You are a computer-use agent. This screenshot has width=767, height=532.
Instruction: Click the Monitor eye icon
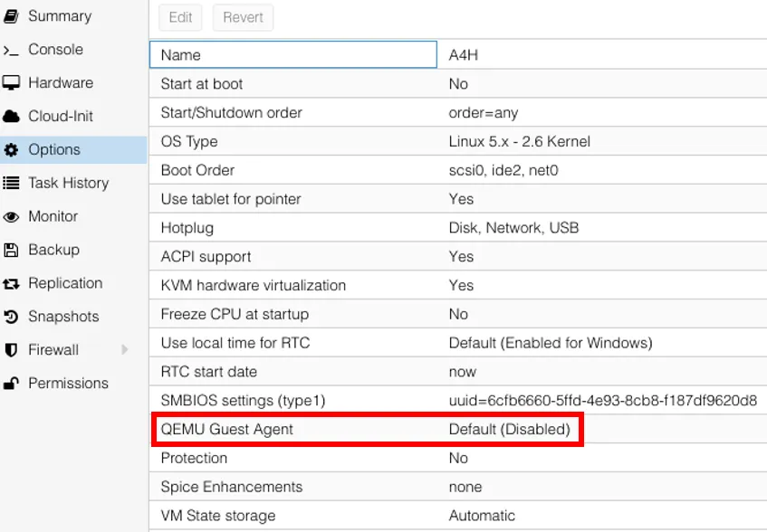[x=12, y=217]
